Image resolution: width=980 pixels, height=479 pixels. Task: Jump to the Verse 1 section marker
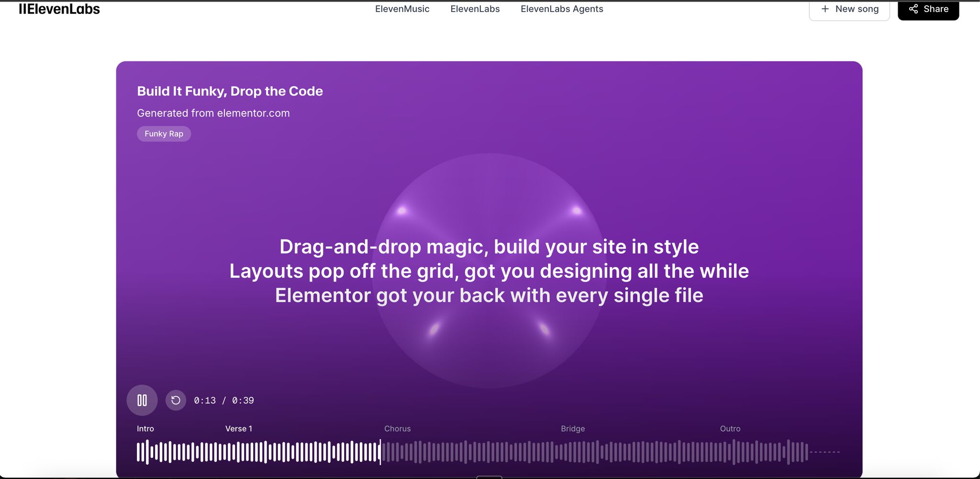239,429
